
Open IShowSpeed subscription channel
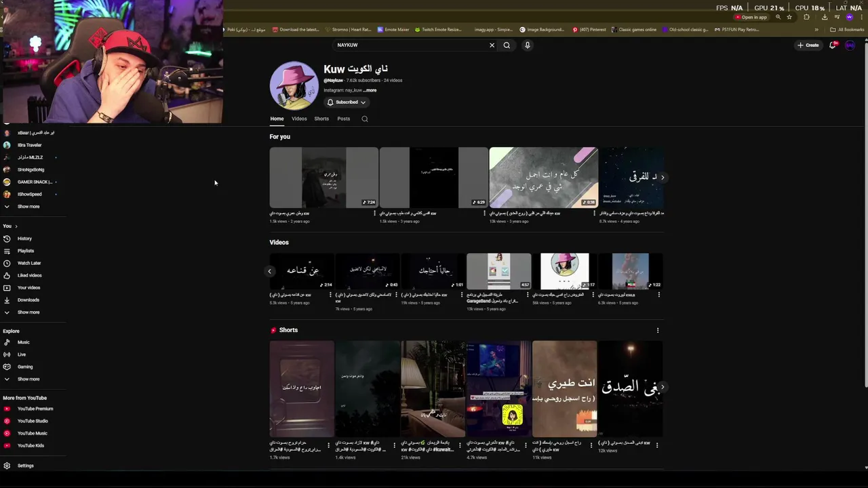[29, 195]
